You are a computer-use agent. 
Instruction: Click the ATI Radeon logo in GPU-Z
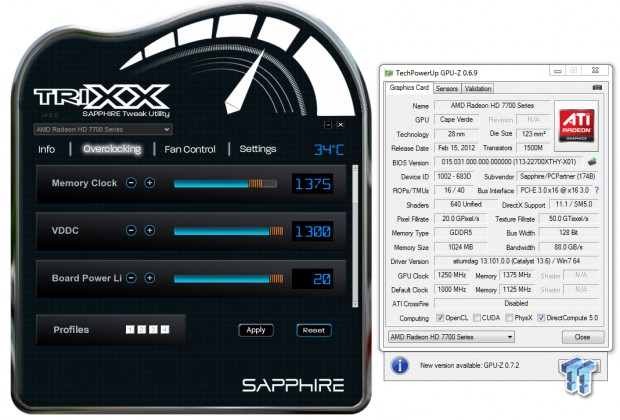pyautogui.click(x=577, y=125)
